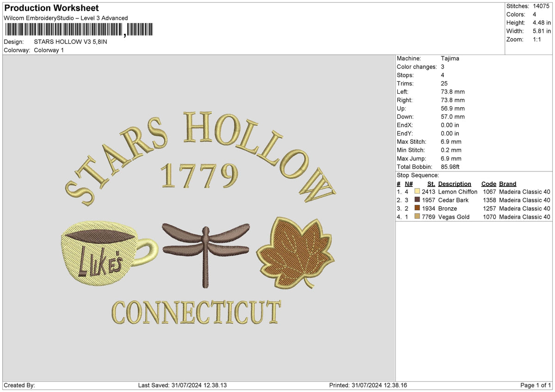This screenshot has width=555, height=392.
Task: Click the Left value 73.8 mm
Action: point(453,92)
